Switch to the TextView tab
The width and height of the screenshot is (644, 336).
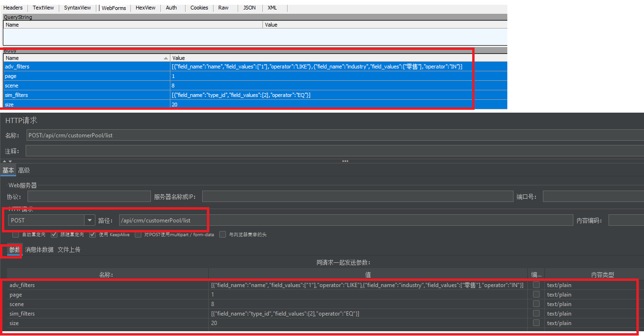(x=43, y=8)
